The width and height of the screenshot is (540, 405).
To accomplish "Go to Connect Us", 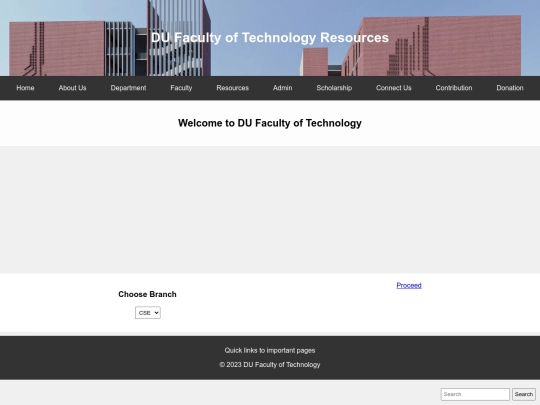I will click(x=394, y=88).
